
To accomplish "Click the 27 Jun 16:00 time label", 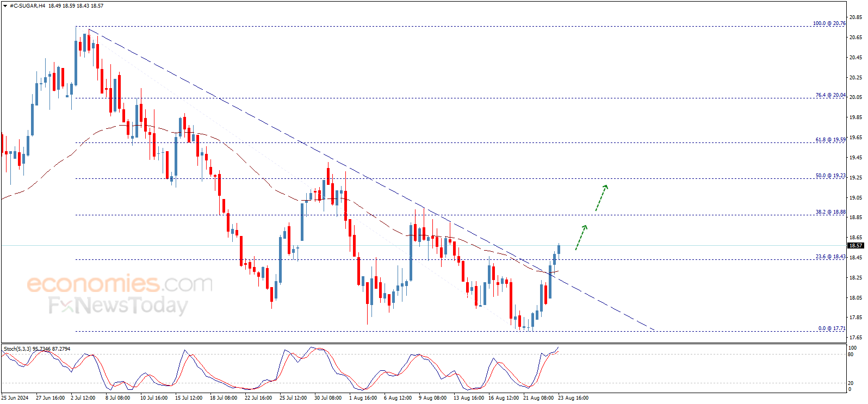I will coord(50,398).
